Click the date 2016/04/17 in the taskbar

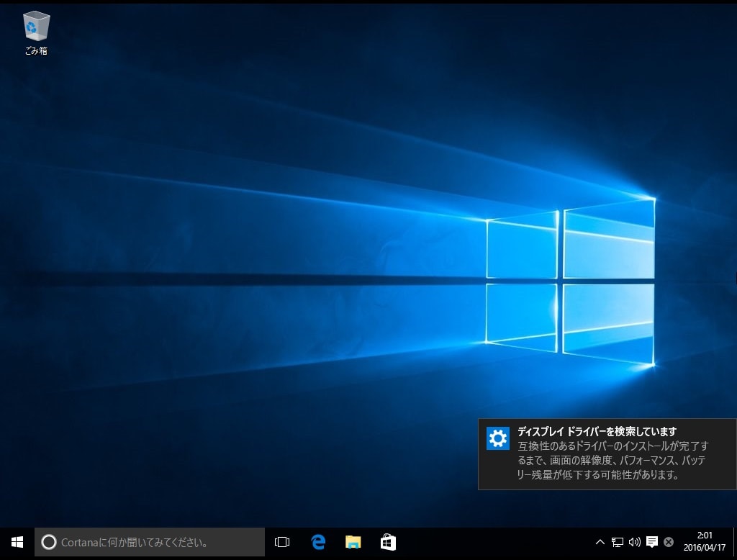click(705, 548)
